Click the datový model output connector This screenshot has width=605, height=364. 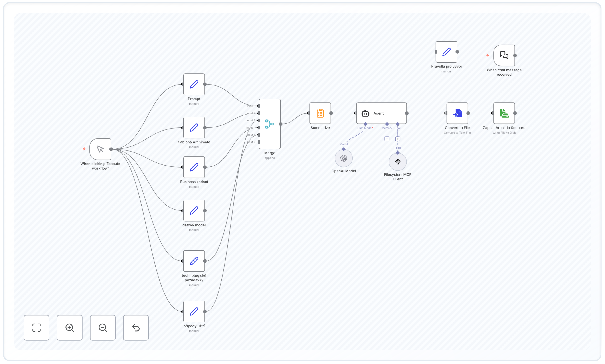(x=205, y=210)
